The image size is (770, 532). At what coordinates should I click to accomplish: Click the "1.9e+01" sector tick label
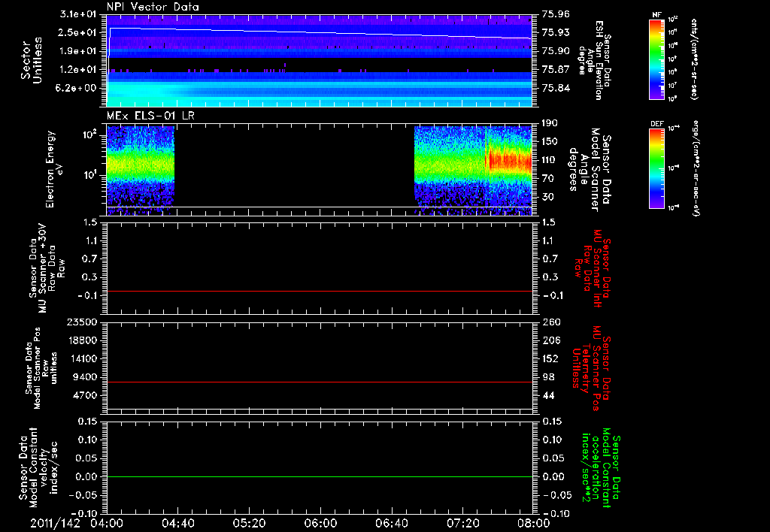78,51
